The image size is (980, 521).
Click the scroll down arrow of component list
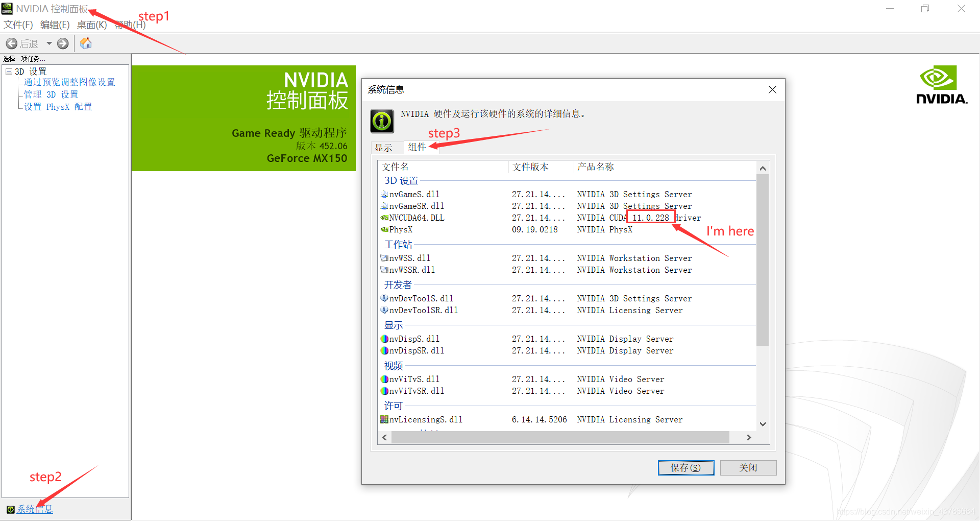763,424
